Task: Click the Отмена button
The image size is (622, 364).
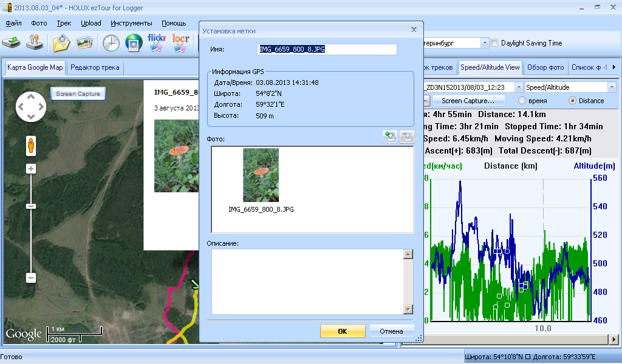Action: coord(391,331)
